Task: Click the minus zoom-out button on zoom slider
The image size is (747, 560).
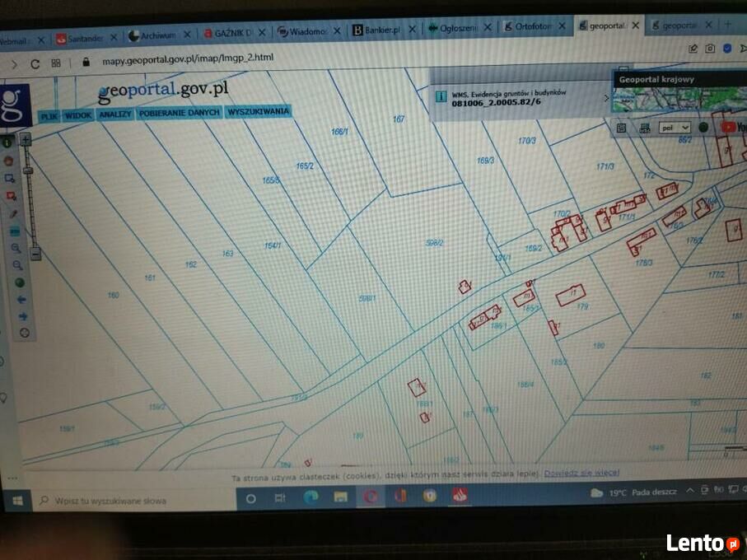Action: pyautogui.click(x=35, y=254)
